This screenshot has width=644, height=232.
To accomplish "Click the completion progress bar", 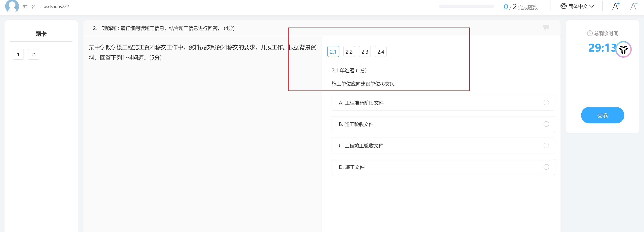I will (466, 7).
